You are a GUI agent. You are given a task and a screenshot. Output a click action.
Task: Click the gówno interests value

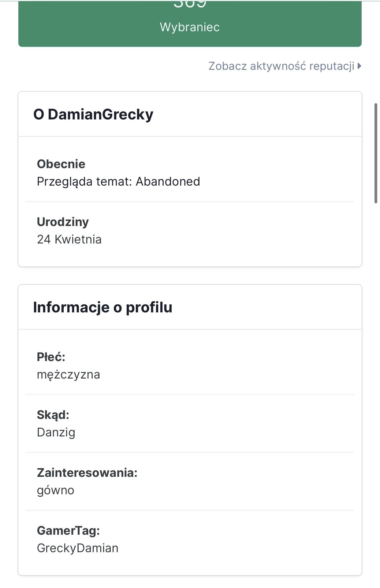tap(55, 490)
